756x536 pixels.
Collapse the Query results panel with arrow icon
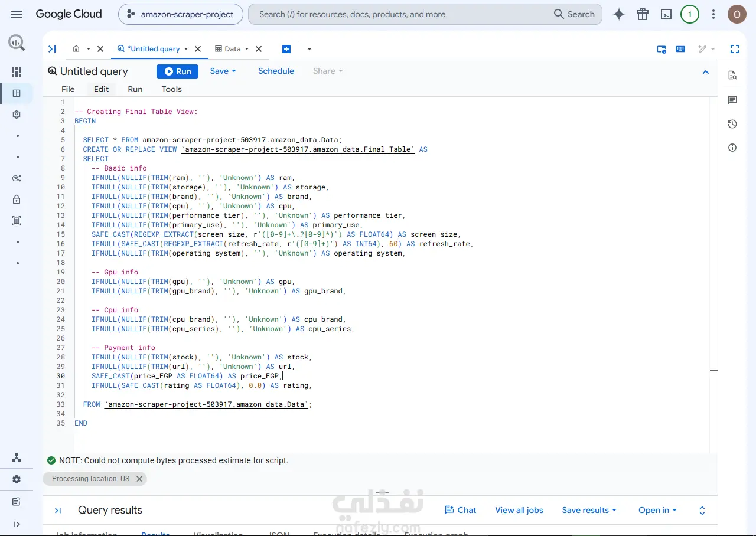click(x=58, y=511)
